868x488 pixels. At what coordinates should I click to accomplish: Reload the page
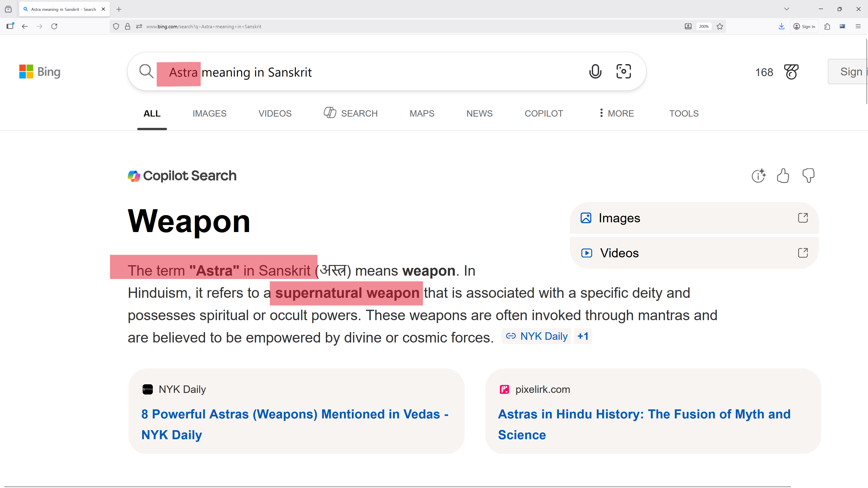(54, 26)
